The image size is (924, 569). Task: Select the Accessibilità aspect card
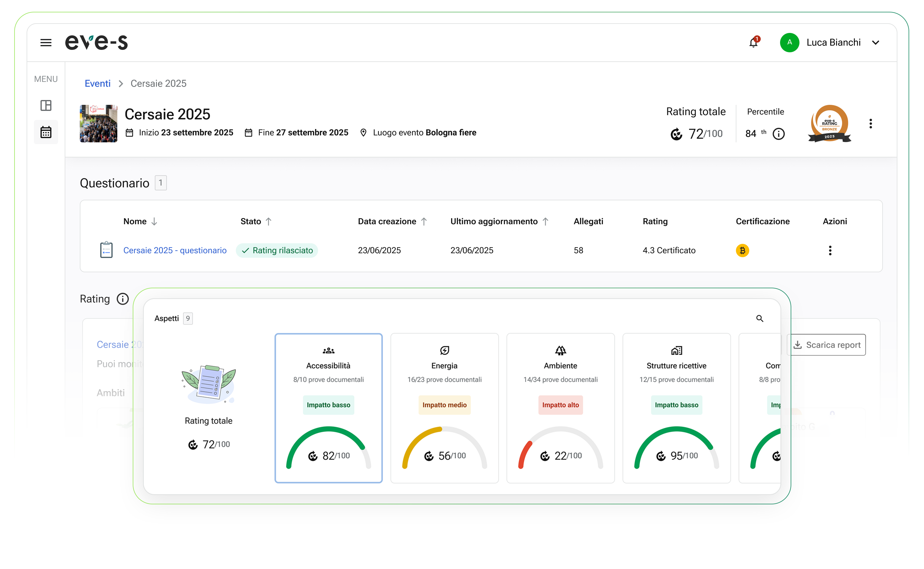click(328, 408)
